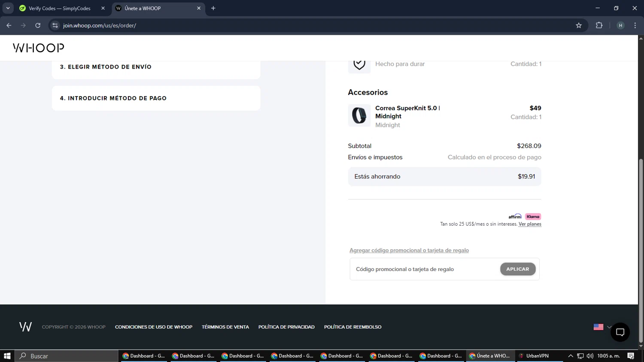This screenshot has width=644, height=362.
Task: Click the page vertical scrollbar
Action: (641, 251)
